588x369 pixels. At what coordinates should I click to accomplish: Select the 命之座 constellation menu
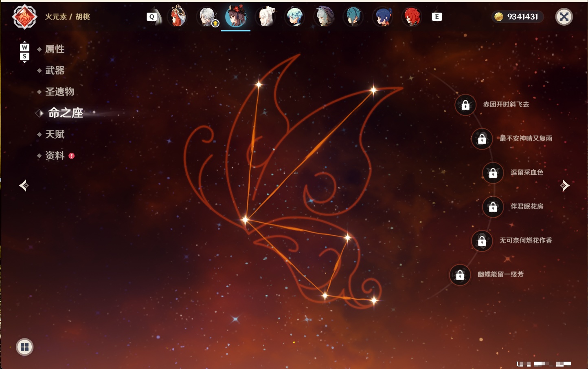(x=65, y=113)
